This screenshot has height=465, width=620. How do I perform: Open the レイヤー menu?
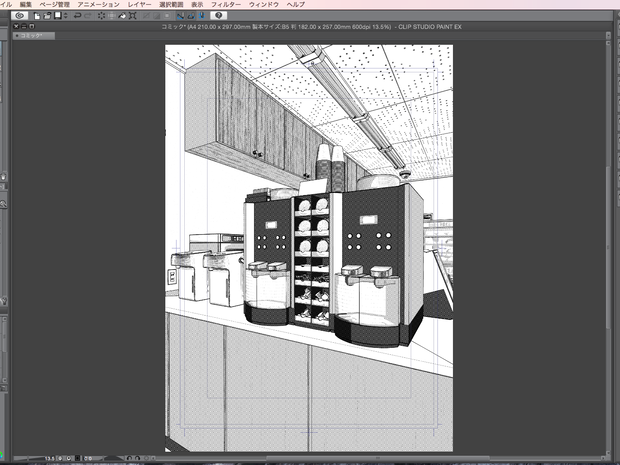(x=139, y=4)
